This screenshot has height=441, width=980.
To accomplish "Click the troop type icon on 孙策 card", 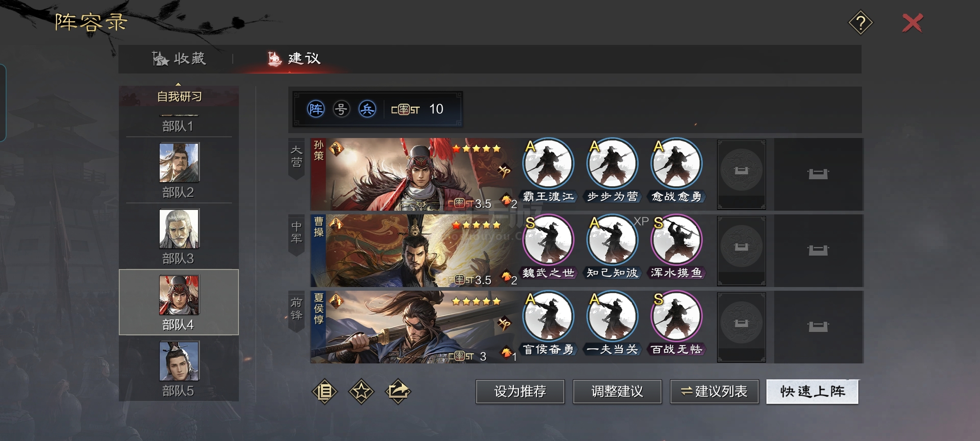I will (x=504, y=171).
